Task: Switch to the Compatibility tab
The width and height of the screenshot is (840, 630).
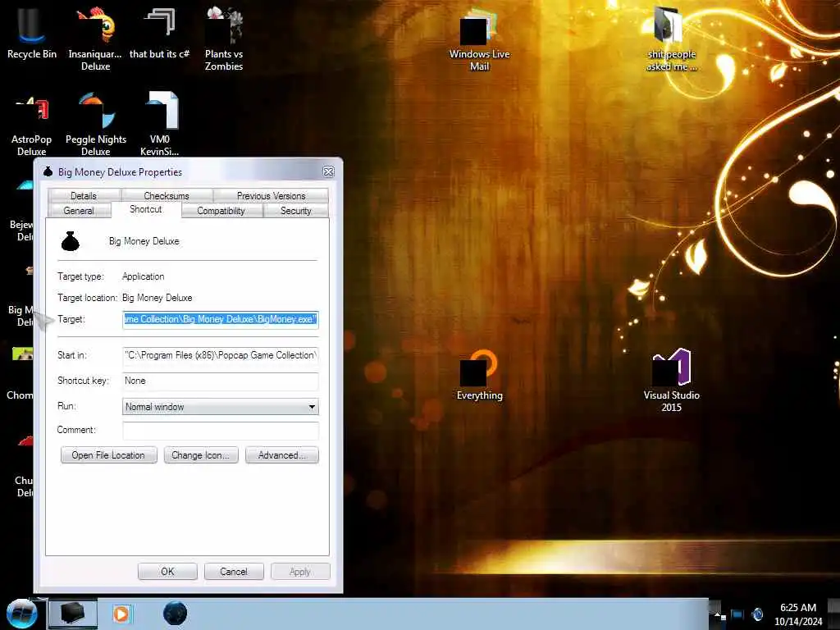Action: pyautogui.click(x=221, y=211)
